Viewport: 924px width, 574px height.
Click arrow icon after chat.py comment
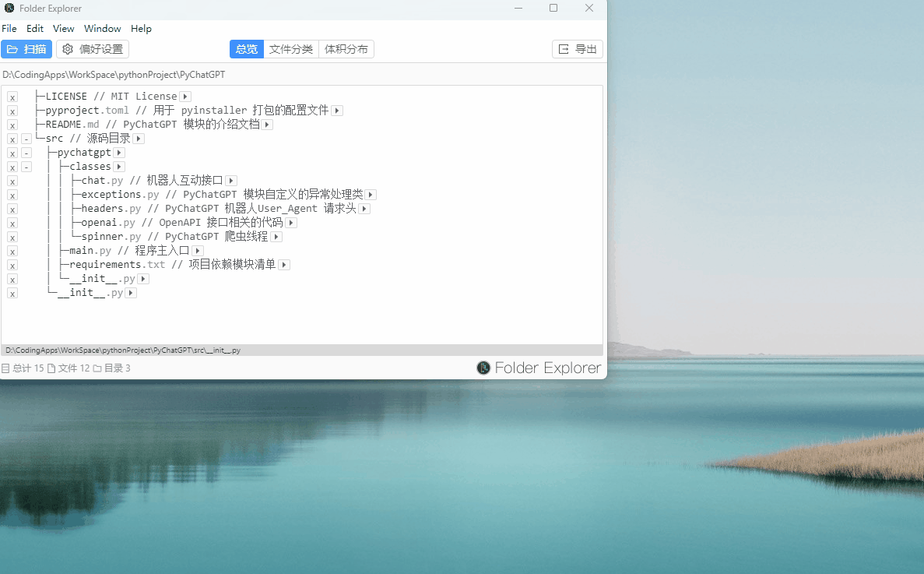click(231, 181)
